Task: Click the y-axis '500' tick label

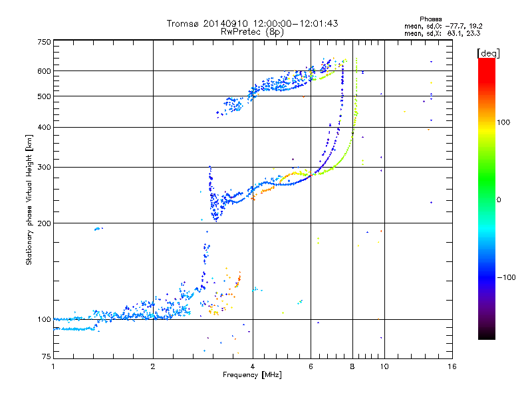Action: (x=45, y=96)
